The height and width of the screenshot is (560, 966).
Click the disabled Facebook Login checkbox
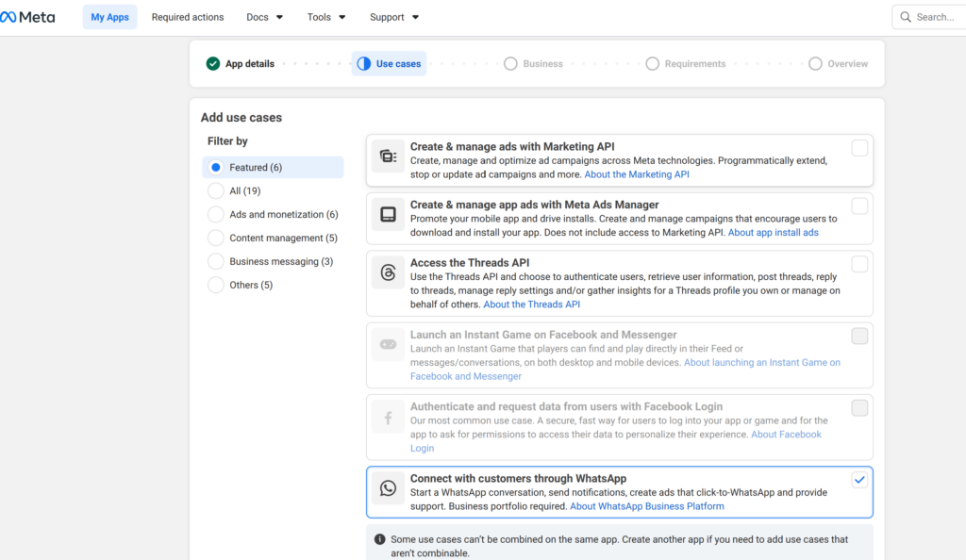[x=859, y=408]
